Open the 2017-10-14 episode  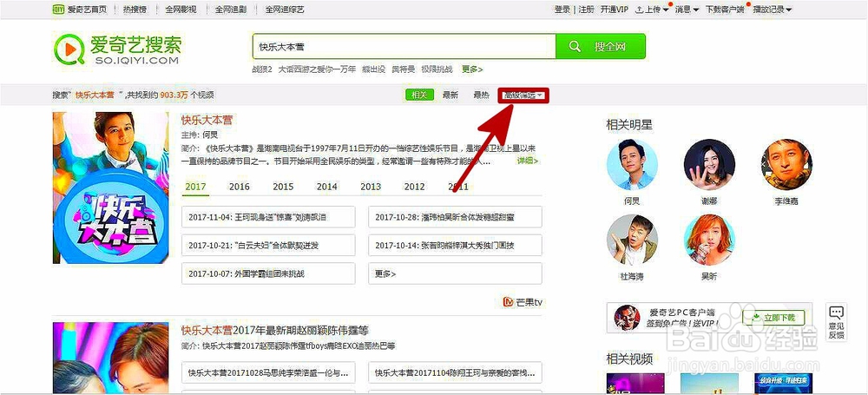455,246
